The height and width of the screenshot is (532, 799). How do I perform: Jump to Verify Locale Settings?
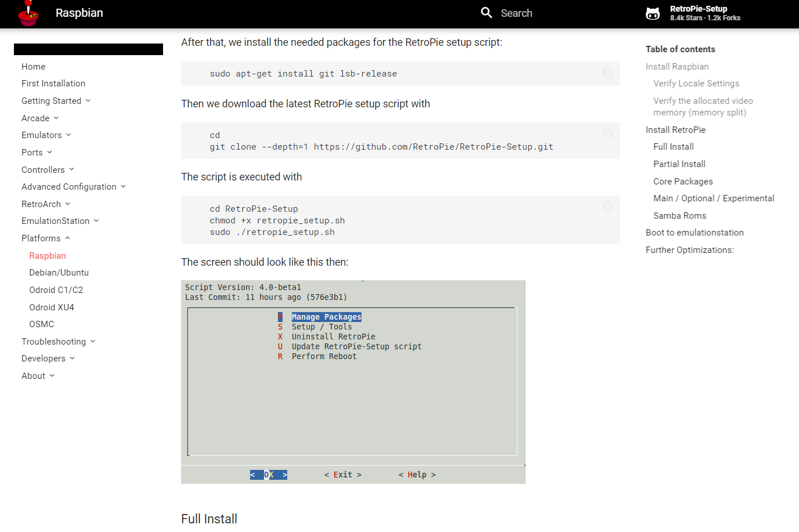click(696, 84)
